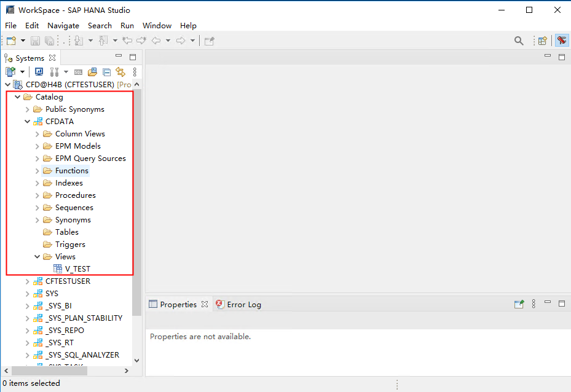This screenshot has height=392, width=571.
Task: Click the Collapse All icon in Systems toolbar
Action: coord(106,71)
